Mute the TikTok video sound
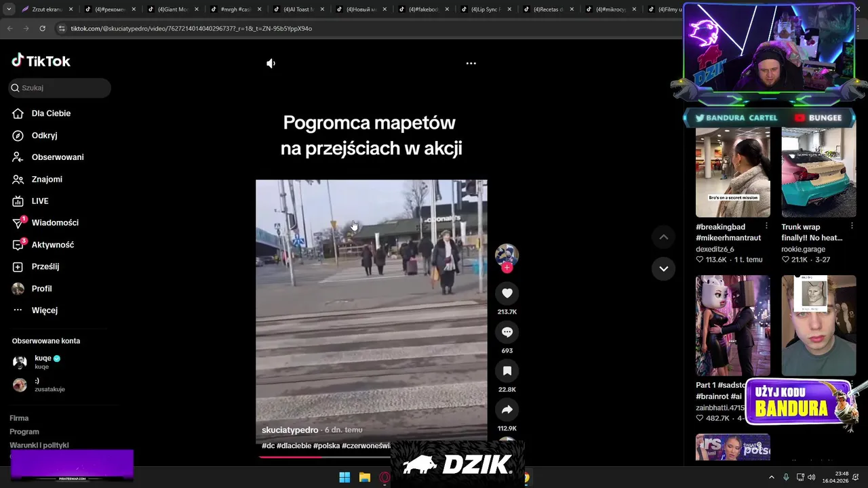Screen dimensions: 868x488 click(271, 63)
